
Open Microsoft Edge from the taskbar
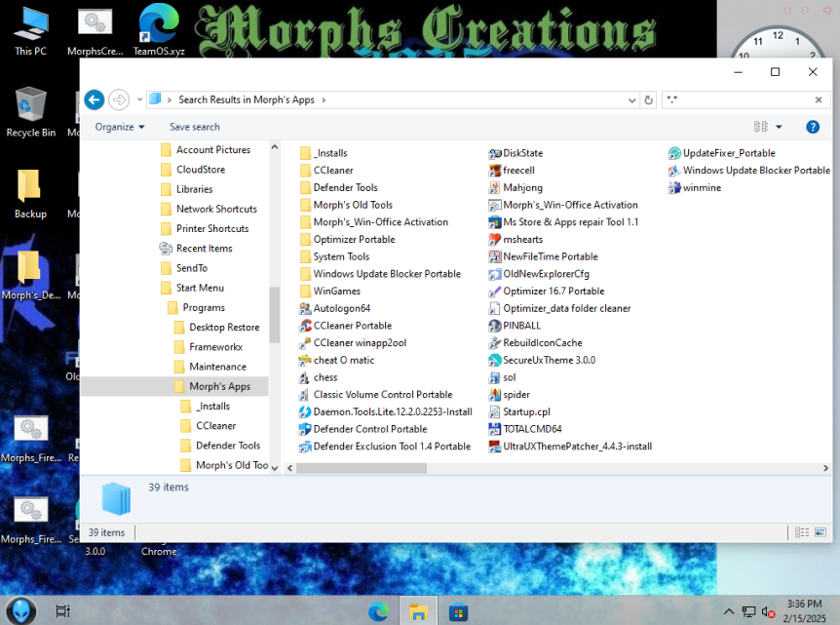(378, 611)
